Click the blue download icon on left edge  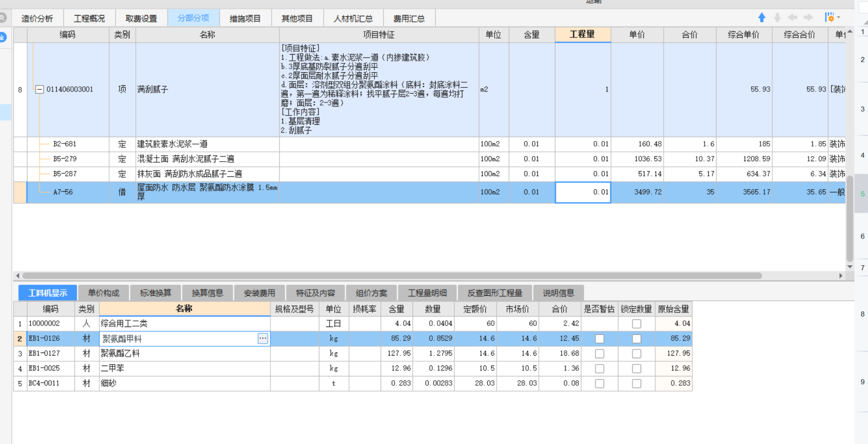3,37
